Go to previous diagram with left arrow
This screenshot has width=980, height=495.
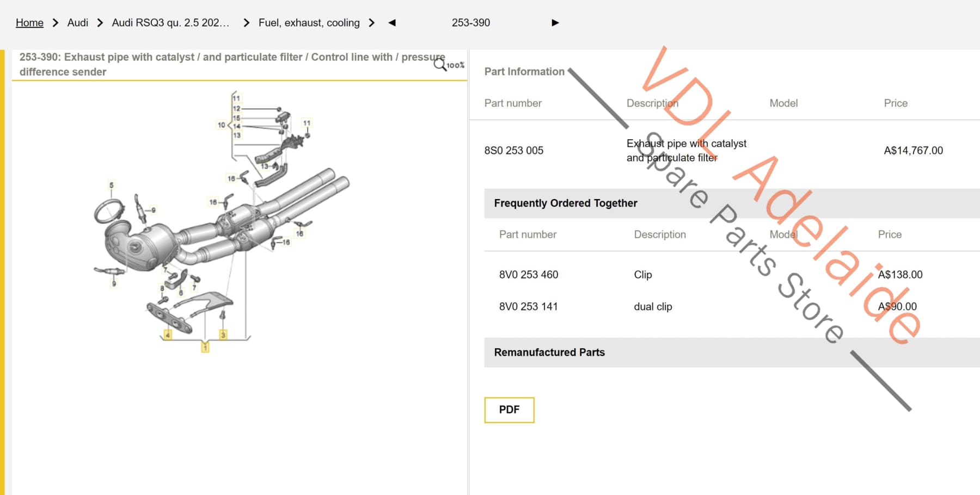click(392, 23)
